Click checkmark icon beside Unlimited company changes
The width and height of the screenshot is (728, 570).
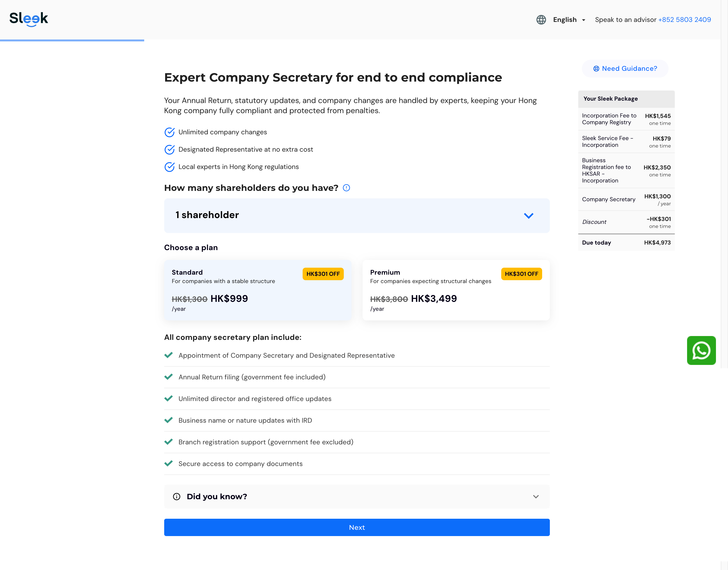click(x=169, y=132)
